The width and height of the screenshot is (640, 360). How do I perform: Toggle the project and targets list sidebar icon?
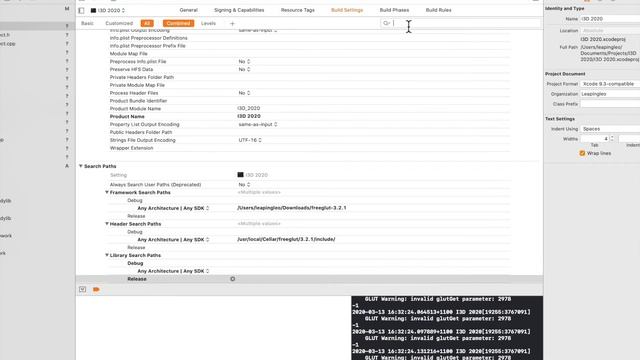click(81, 11)
